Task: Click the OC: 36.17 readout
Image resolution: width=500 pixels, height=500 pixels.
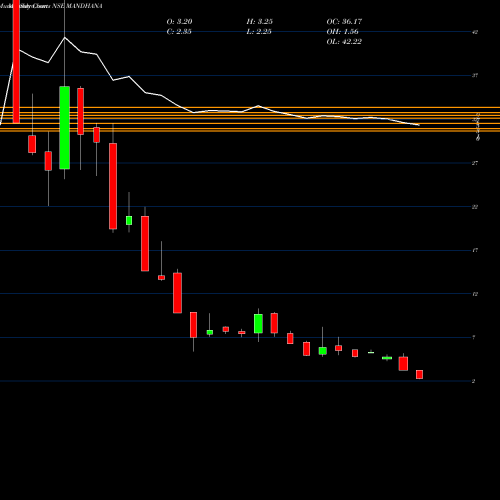Action: pyautogui.click(x=344, y=22)
